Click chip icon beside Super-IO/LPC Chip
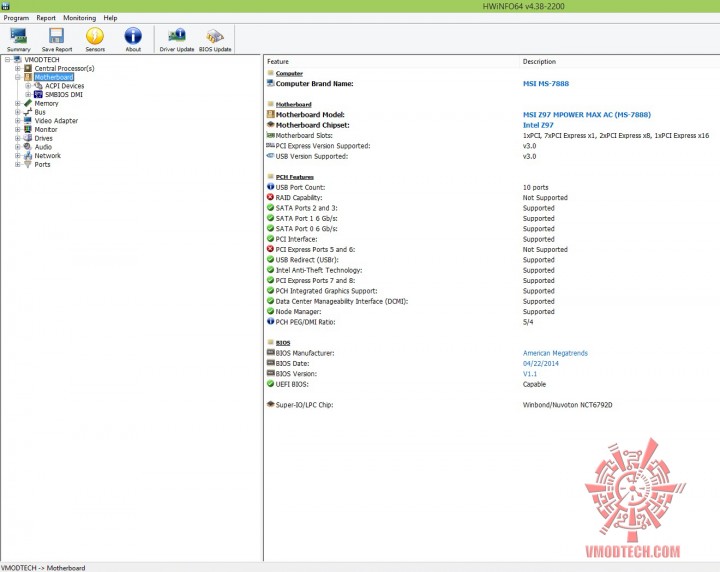This screenshot has width=720, height=572. click(x=270, y=404)
